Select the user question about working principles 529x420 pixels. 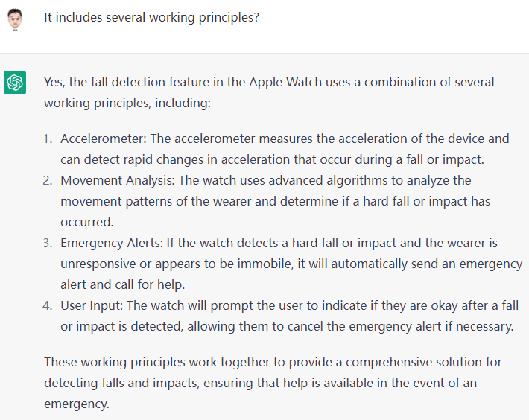151,17
